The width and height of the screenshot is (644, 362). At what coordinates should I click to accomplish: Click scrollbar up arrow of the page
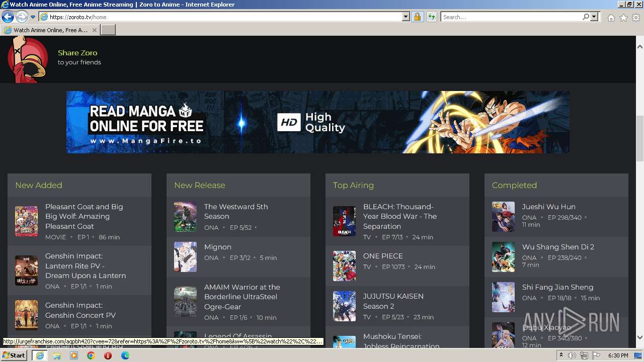click(x=640, y=47)
